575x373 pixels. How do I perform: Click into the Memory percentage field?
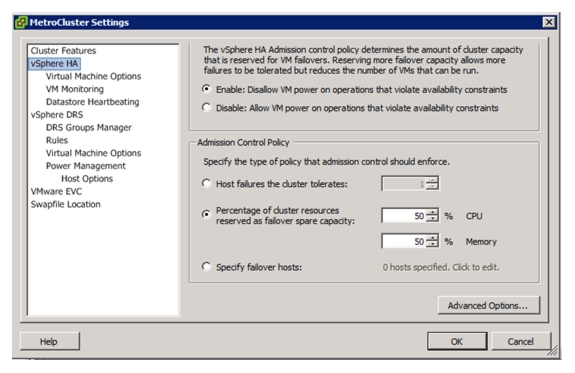(404, 241)
